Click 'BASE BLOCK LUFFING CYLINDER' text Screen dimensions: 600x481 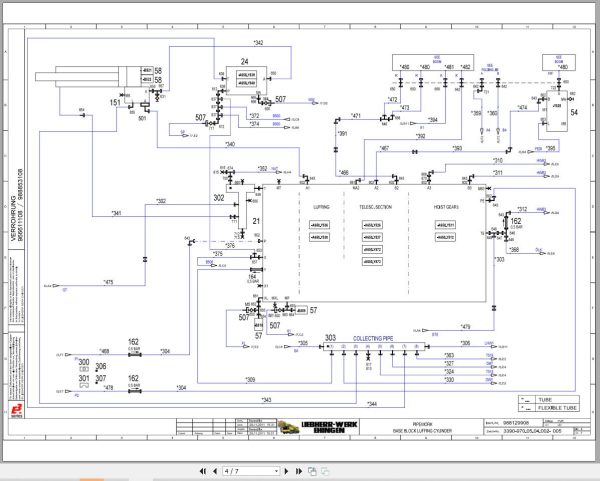coord(422,431)
